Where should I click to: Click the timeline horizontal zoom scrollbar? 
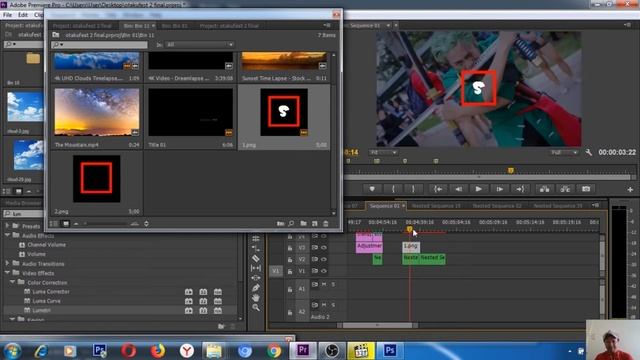click(378, 325)
